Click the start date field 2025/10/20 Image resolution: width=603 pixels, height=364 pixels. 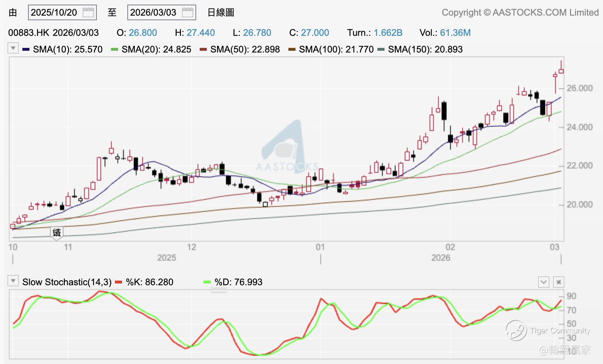tap(62, 12)
